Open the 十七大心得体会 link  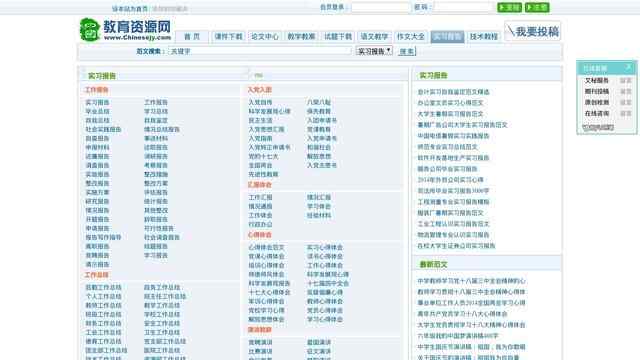pos(269,292)
